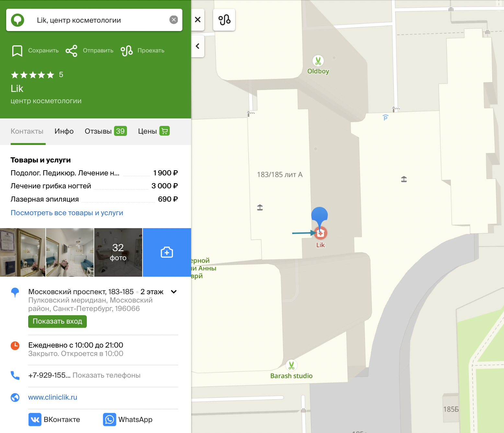Click the ВКонтакте icon
This screenshot has width=504, height=433.
click(x=35, y=419)
